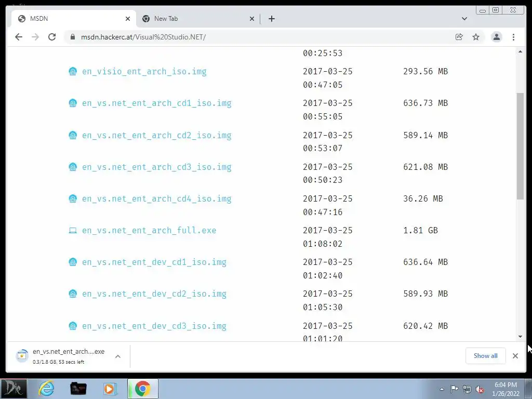Expand download item options chevron
The width and height of the screenshot is (532, 399).
pos(118,356)
